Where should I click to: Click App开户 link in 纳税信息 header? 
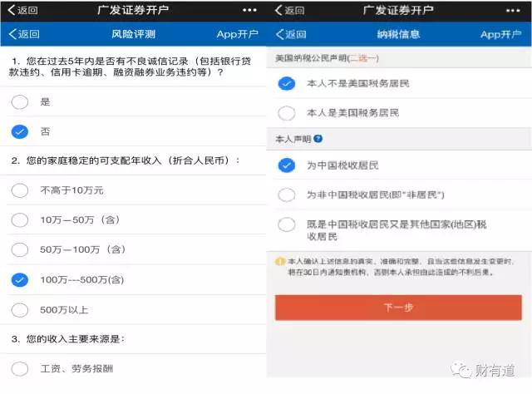tap(501, 34)
